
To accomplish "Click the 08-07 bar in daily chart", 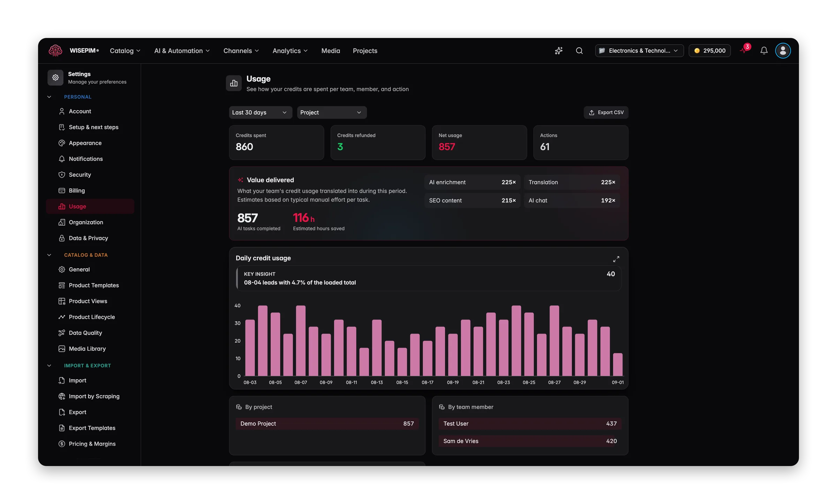I will click(x=301, y=341).
